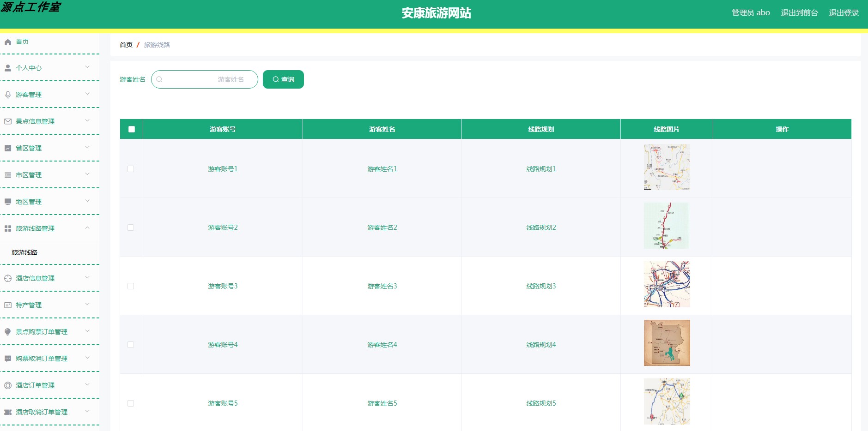
Task: Click the envelope icon next to 景点信息管理
Action: click(x=7, y=121)
